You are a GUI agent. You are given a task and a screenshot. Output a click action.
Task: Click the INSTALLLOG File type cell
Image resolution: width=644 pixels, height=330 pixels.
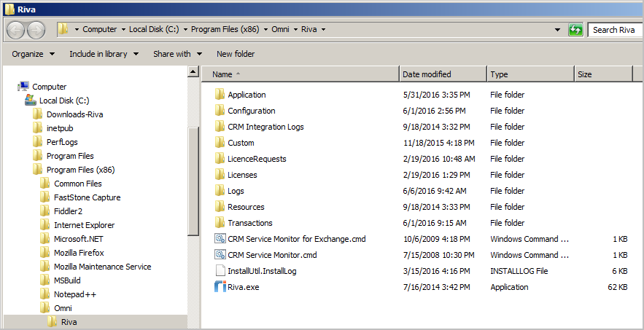[x=519, y=271]
